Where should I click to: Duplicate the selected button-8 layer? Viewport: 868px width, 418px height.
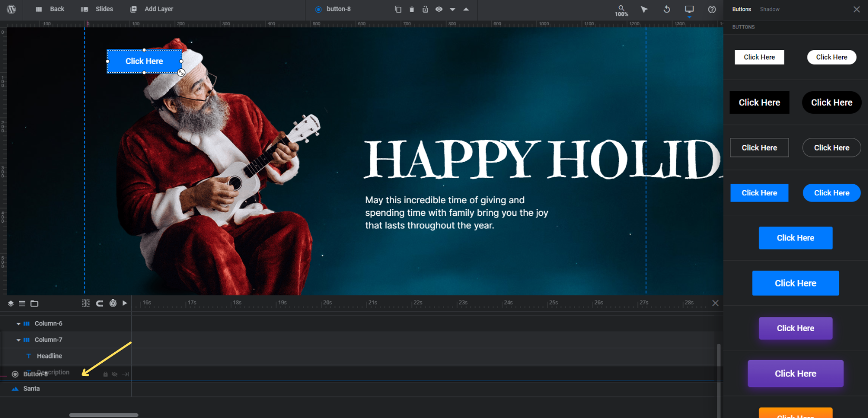[398, 9]
